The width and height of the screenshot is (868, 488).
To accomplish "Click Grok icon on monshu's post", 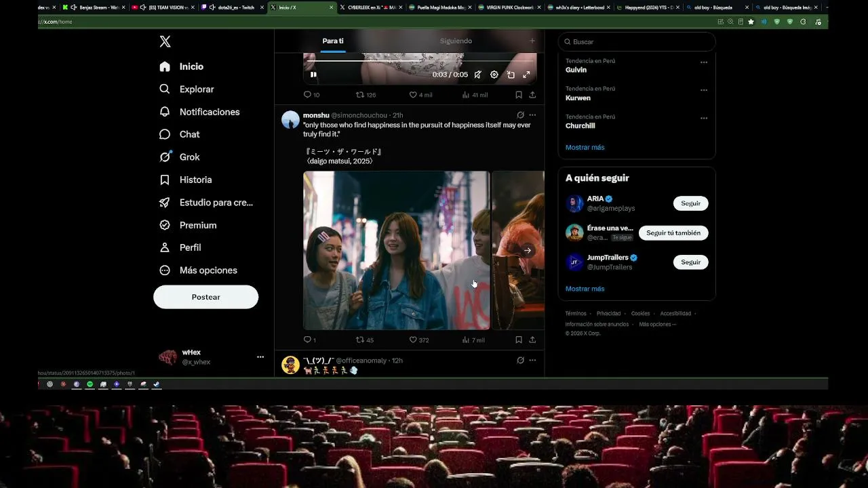I will click(x=520, y=115).
